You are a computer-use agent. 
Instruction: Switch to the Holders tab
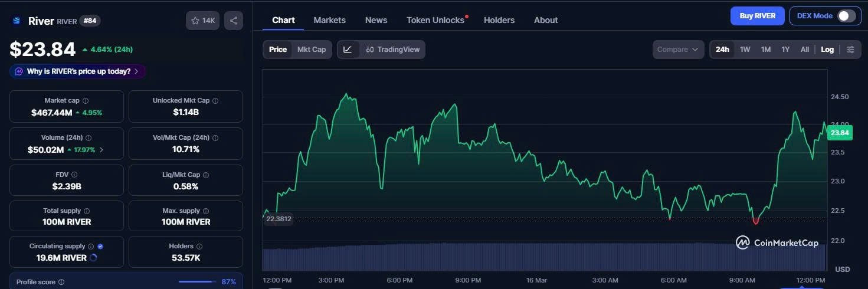click(499, 20)
